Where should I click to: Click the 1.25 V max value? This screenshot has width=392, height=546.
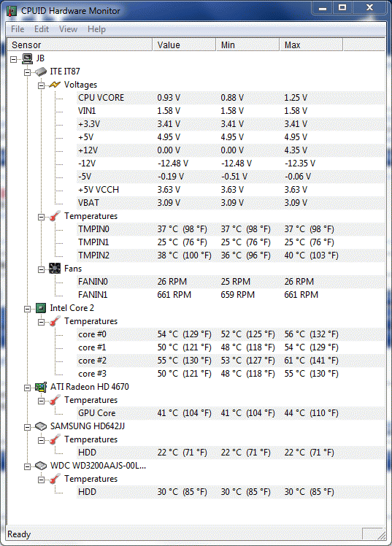[x=296, y=98]
